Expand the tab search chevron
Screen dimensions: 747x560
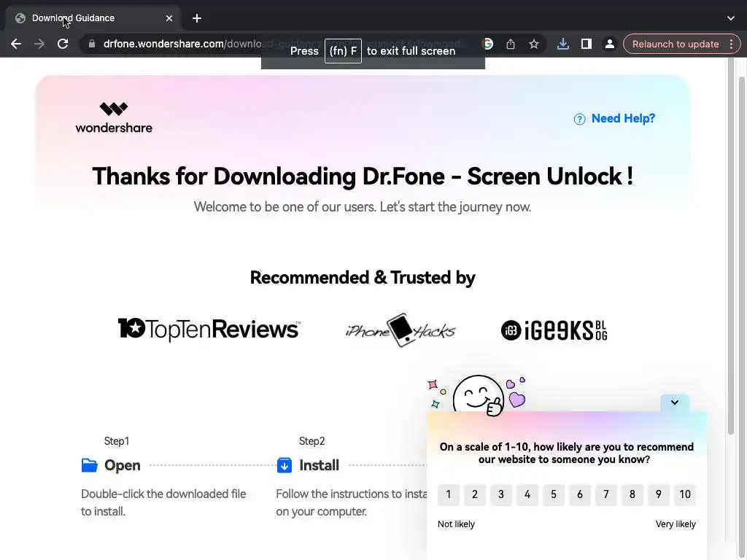tap(731, 18)
